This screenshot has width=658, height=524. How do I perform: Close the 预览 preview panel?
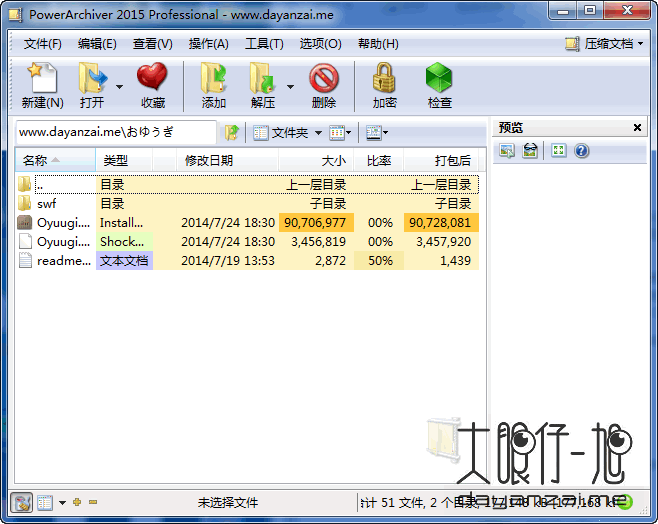[x=637, y=128]
